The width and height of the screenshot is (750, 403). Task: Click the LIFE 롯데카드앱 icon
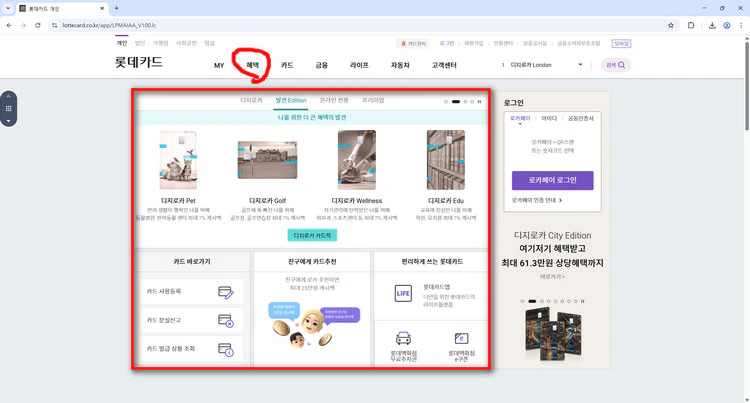point(403,293)
